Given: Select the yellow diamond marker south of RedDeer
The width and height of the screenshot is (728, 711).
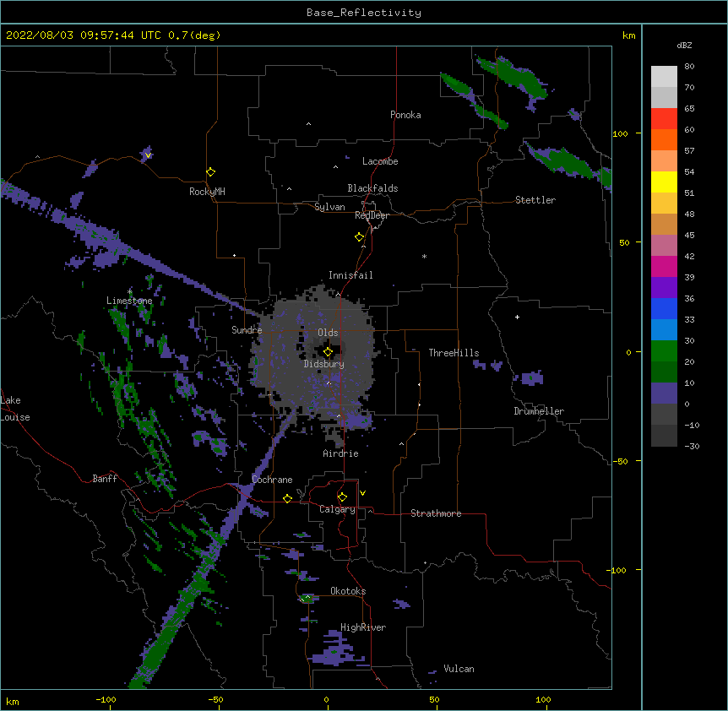Looking at the screenshot, I should coord(360,237).
